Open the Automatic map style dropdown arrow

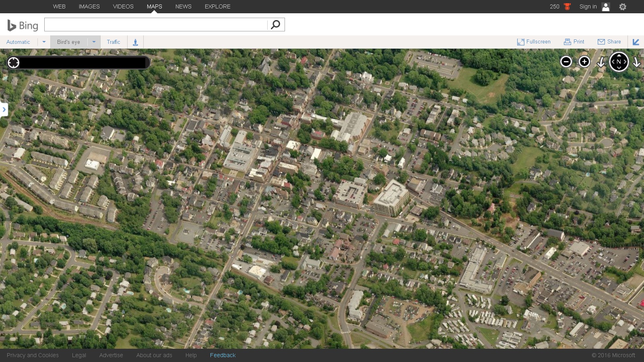pos(44,42)
